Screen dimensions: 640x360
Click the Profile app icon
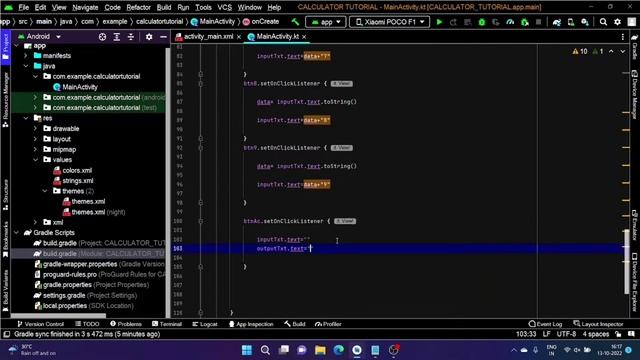[x=510, y=22]
